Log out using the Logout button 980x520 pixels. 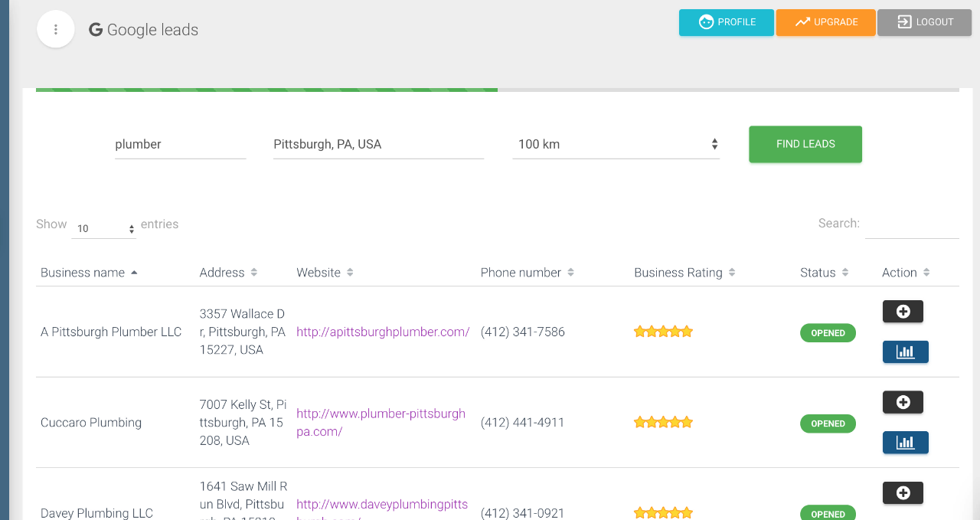[924, 22]
